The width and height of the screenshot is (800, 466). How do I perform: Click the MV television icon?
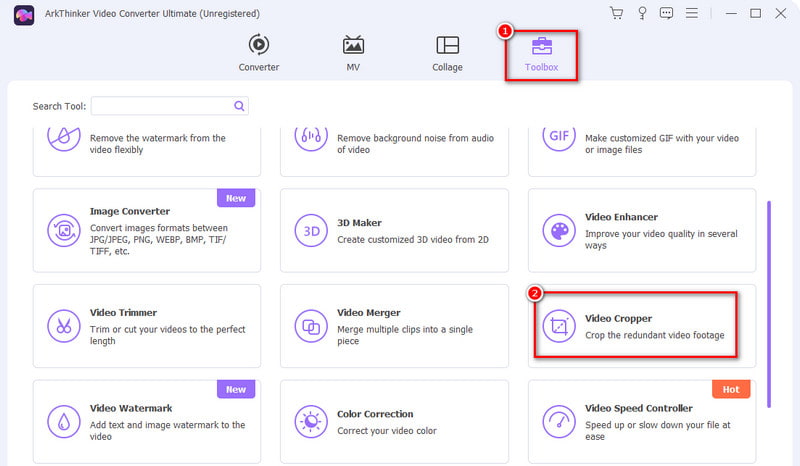[x=353, y=45]
